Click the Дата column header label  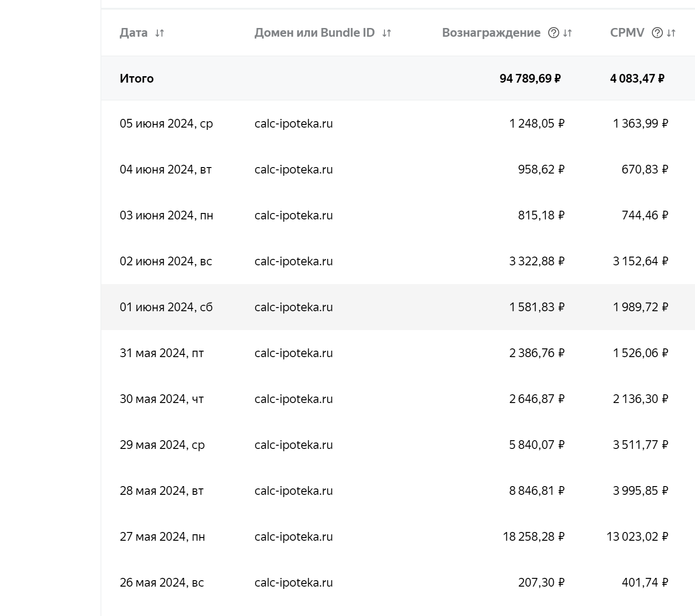tap(133, 33)
